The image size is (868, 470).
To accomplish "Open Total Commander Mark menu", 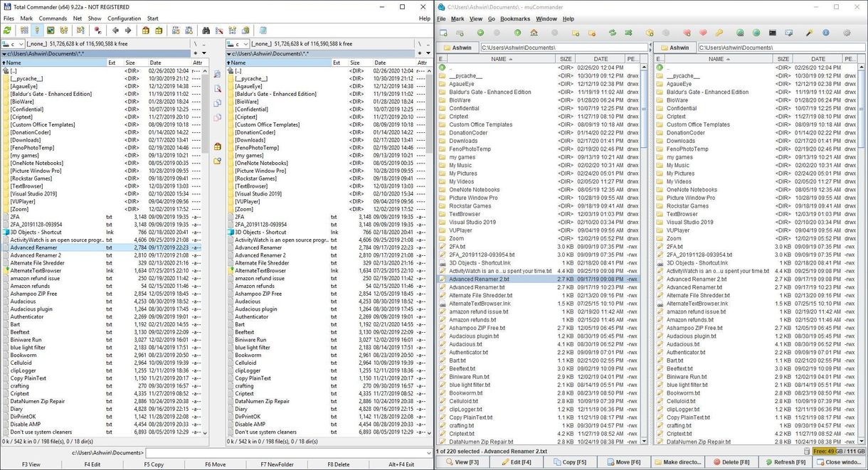I will [x=26, y=18].
